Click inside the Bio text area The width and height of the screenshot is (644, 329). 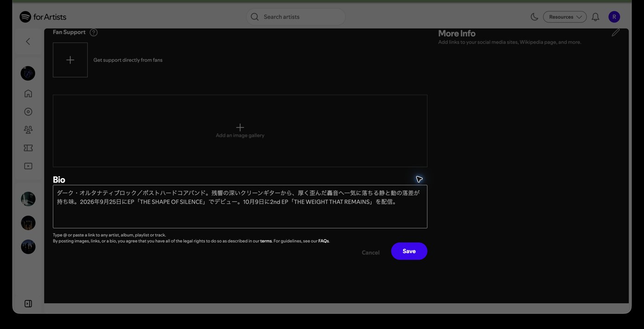(x=240, y=207)
